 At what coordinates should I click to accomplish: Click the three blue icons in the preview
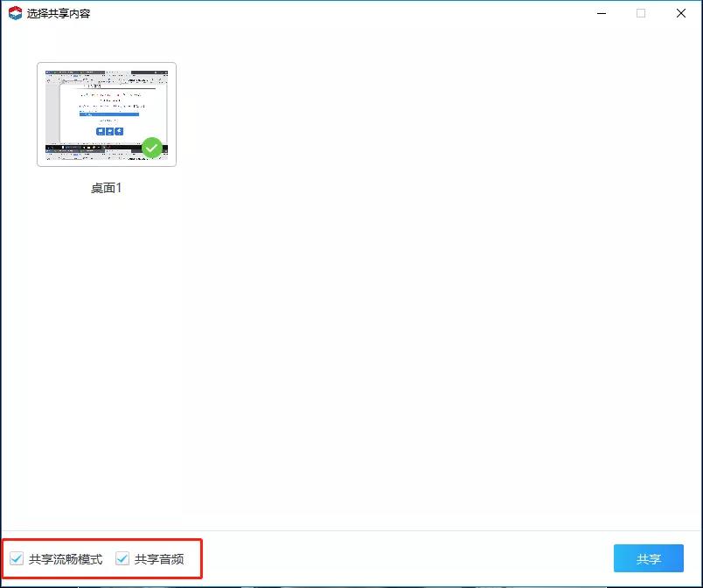tap(109, 131)
